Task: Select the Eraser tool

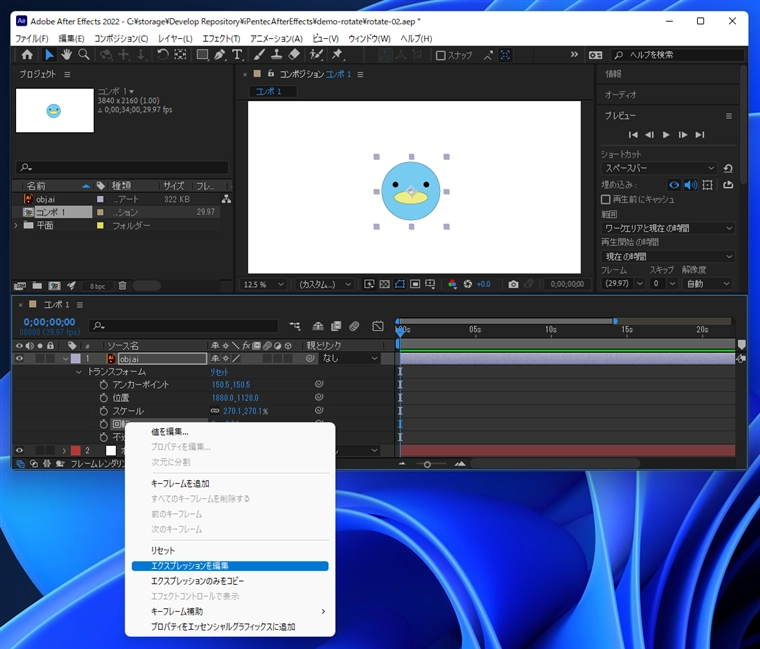Action: click(294, 55)
